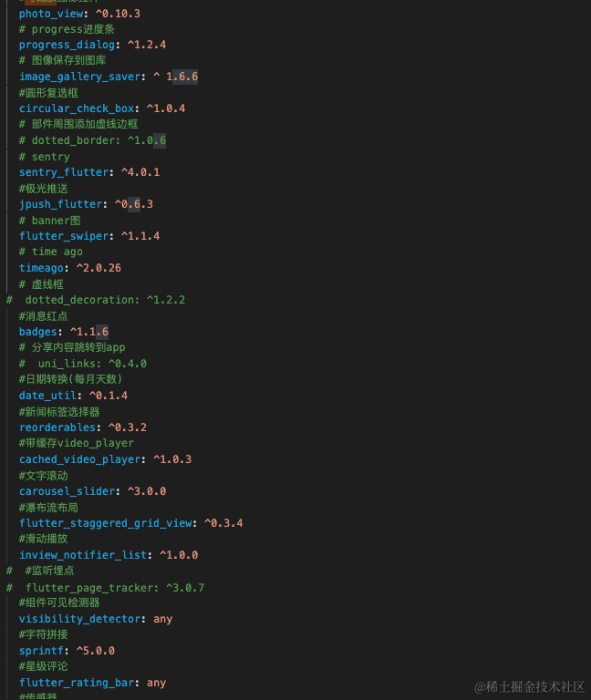Screen dimensions: 591x700
Task: Click version ^3.0.0 of carousel_slider
Action: pyautogui.click(x=147, y=491)
